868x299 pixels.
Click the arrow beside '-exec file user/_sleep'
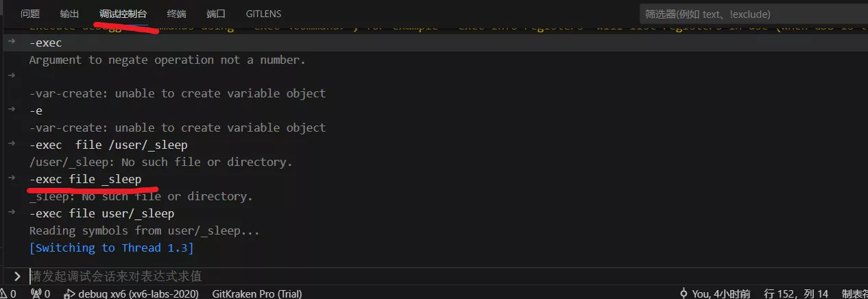point(12,213)
